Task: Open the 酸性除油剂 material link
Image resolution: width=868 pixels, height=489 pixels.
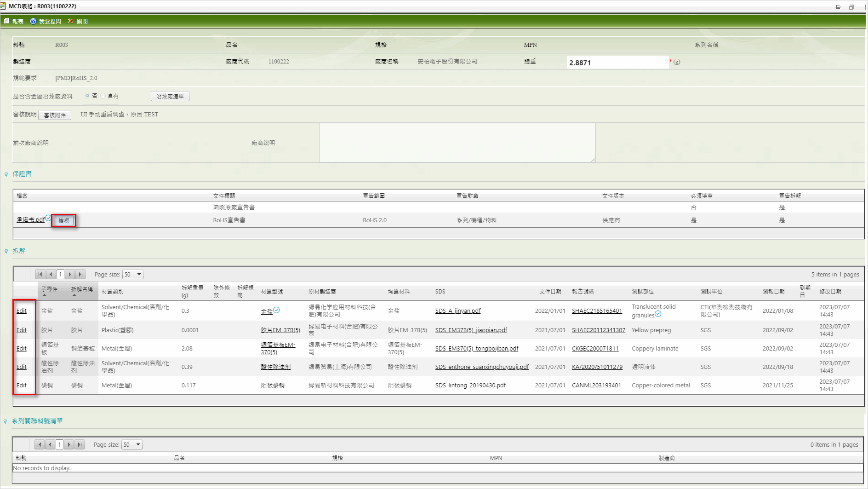Action: 275,367
